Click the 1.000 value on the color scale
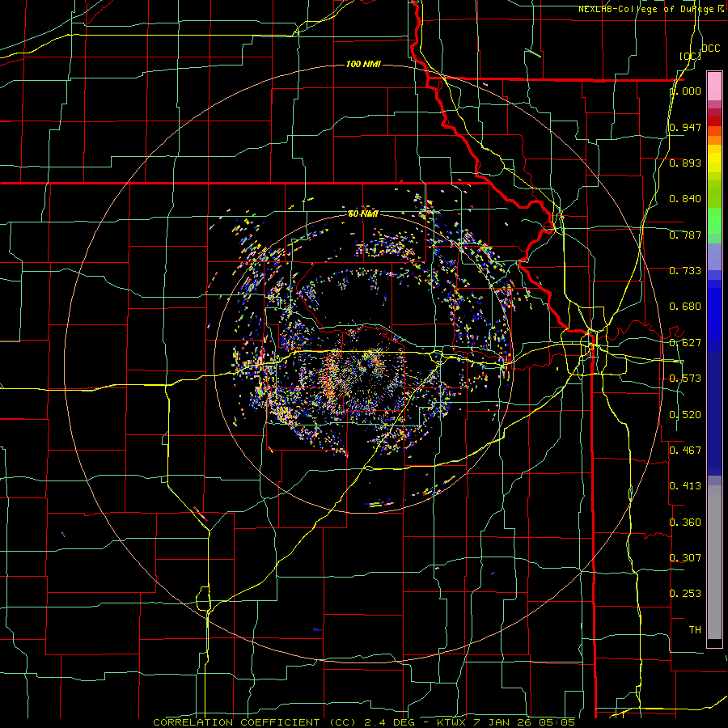728x728 pixels. [685, 91]
